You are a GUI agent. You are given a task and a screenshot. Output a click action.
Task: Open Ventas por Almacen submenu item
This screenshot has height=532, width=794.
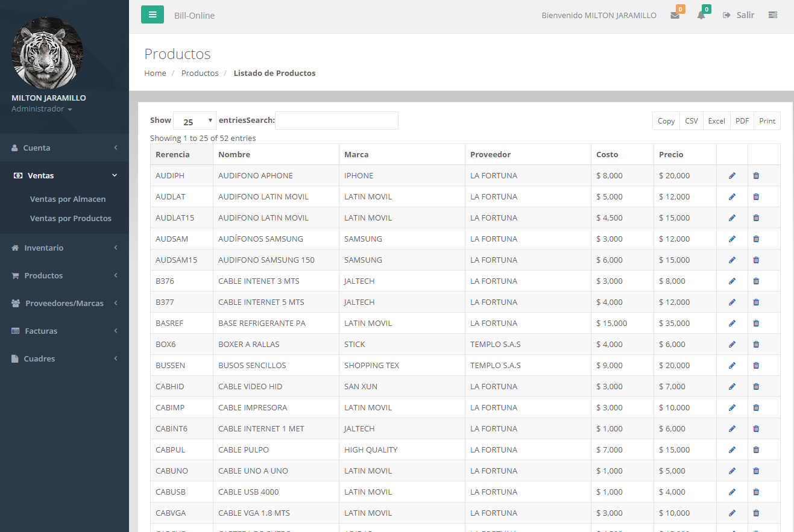tap(68, 199)
